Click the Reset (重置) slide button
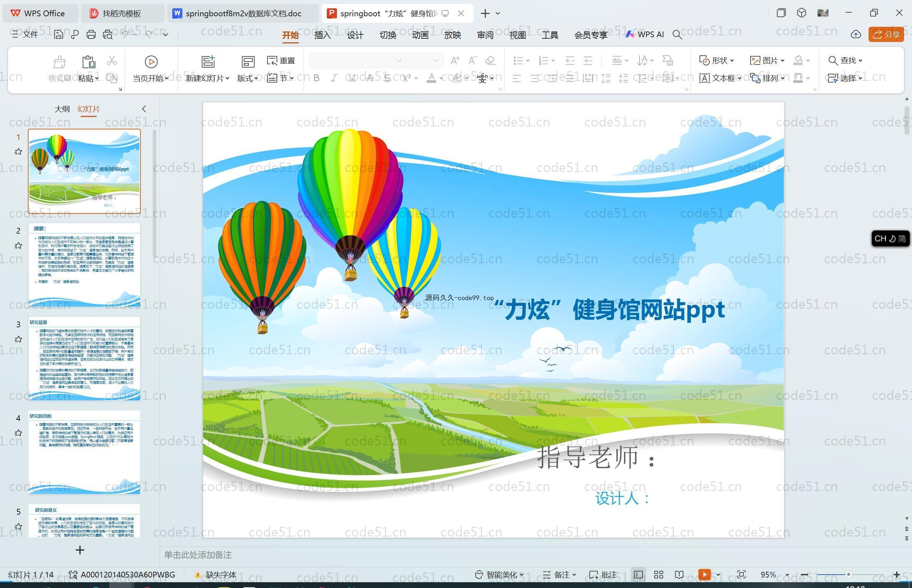The width and height of the screenshot is (912, 588). point(281,61)
